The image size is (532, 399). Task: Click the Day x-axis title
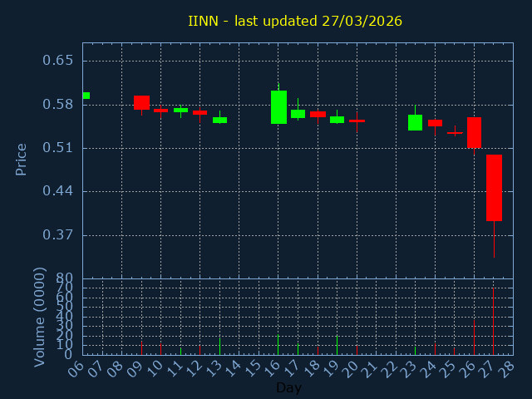pyautogui.click(x=288, y=387)
